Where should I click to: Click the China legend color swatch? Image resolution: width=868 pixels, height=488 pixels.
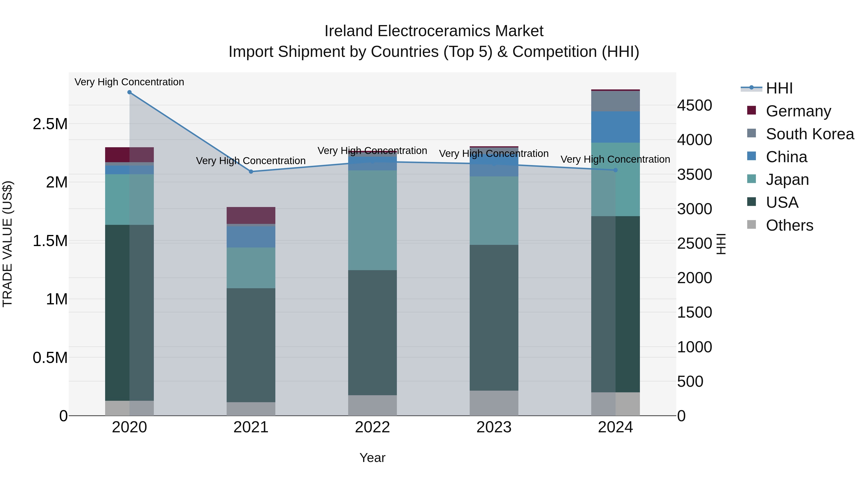(x=751, y=156)
